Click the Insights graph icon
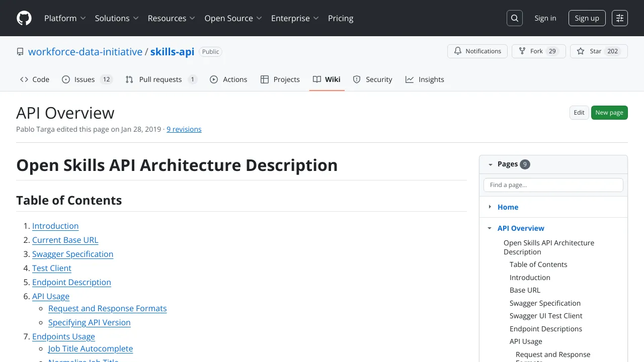644x362 pixels. [410, 79]
